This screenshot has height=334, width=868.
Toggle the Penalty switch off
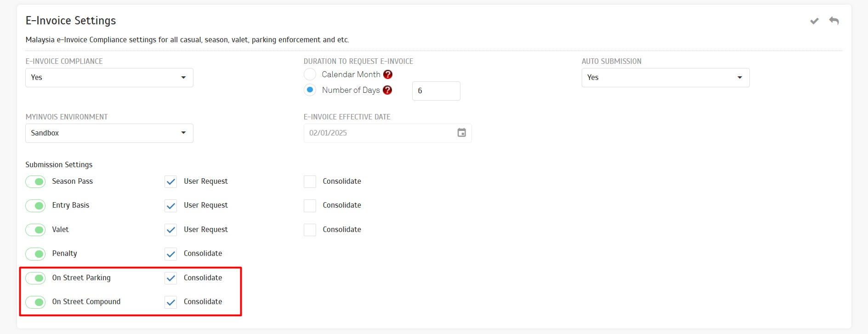[x=36, y=254]
